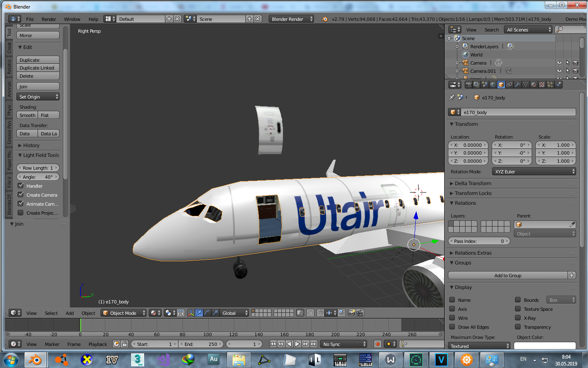Click the scale manipulator icon
Image resolution: width=588 pixels, height=368 pixels.
[215, 313]
